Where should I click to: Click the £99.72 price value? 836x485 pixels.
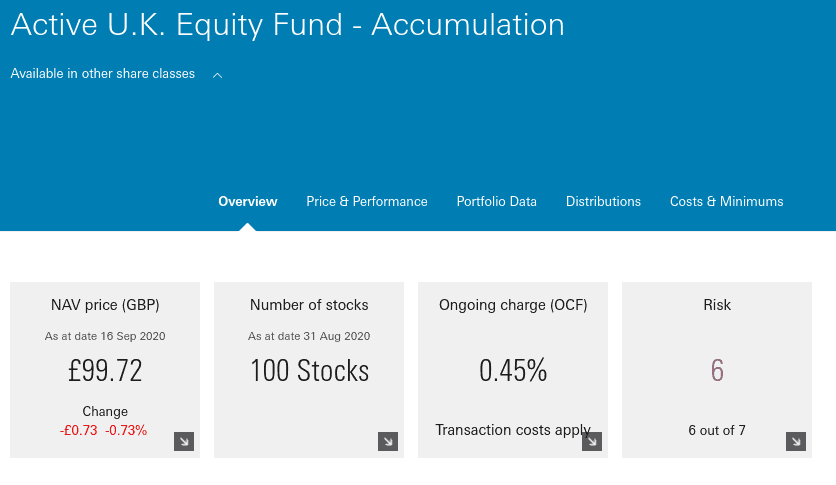105,370
